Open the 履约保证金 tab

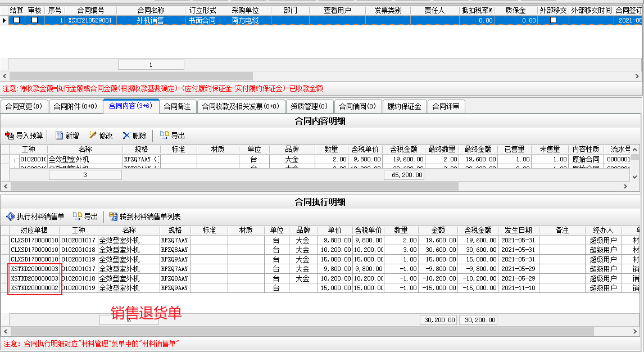click(x=404, y=106)
